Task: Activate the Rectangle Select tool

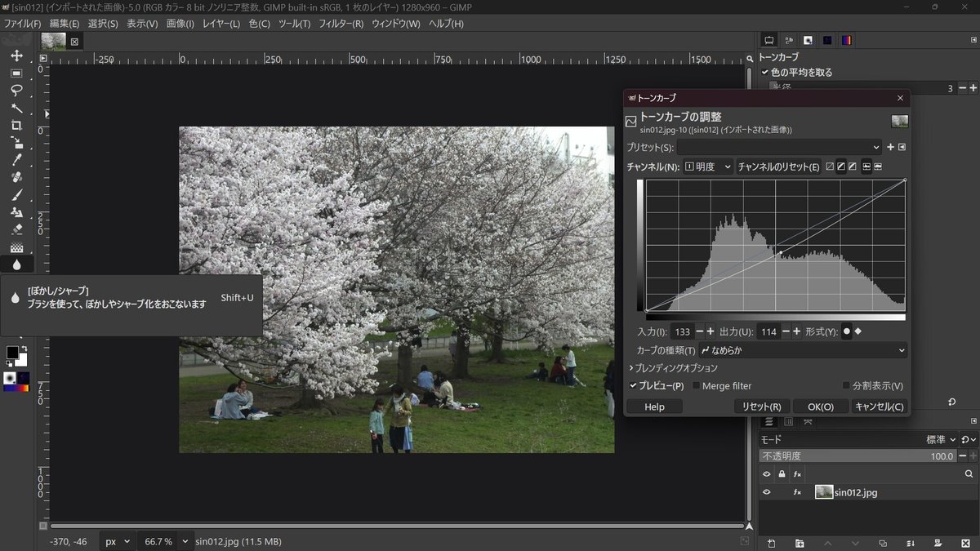Action: [17, 73]
